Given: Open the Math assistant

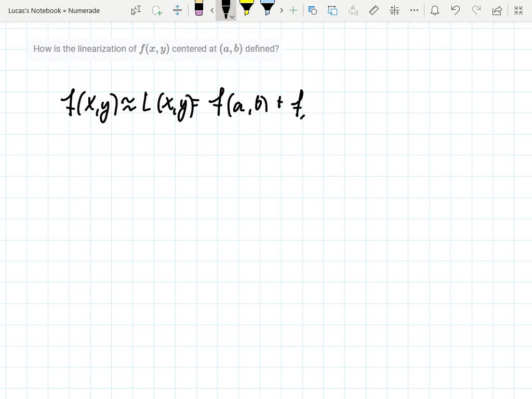Looking at the screenshot, I should pos(394,10).
